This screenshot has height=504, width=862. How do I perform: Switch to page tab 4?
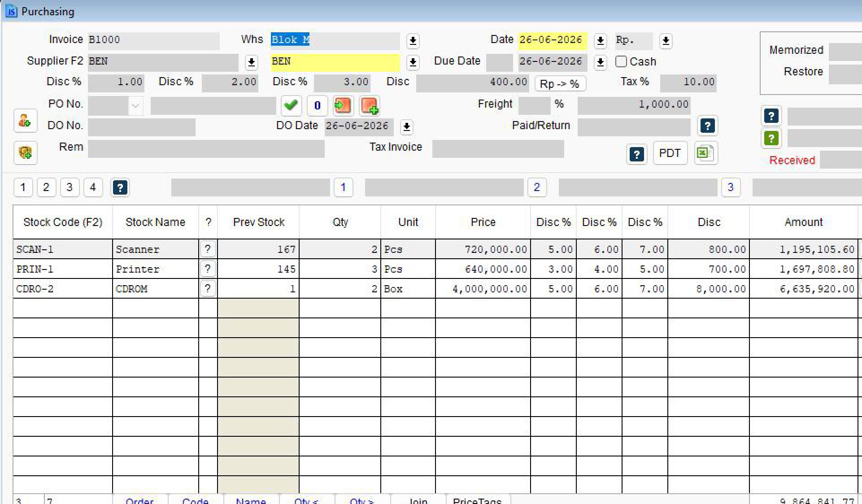(93, 187)
